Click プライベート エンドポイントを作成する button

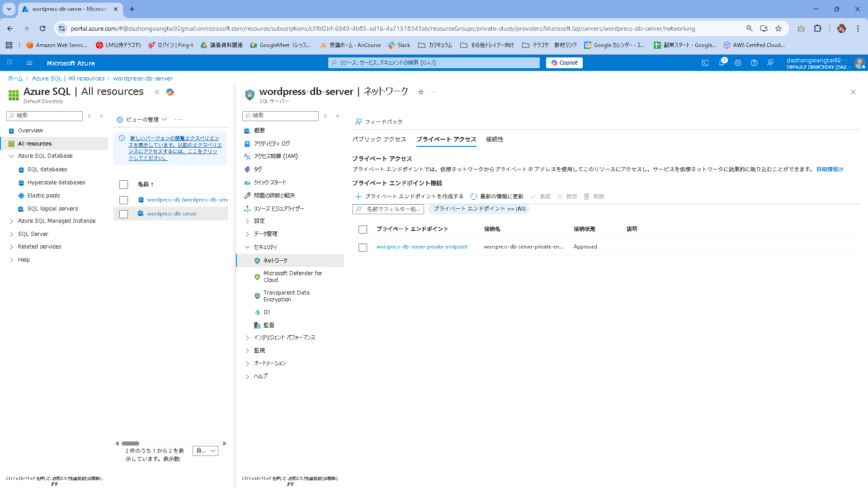pyautogui.click(x=409, y=197)
